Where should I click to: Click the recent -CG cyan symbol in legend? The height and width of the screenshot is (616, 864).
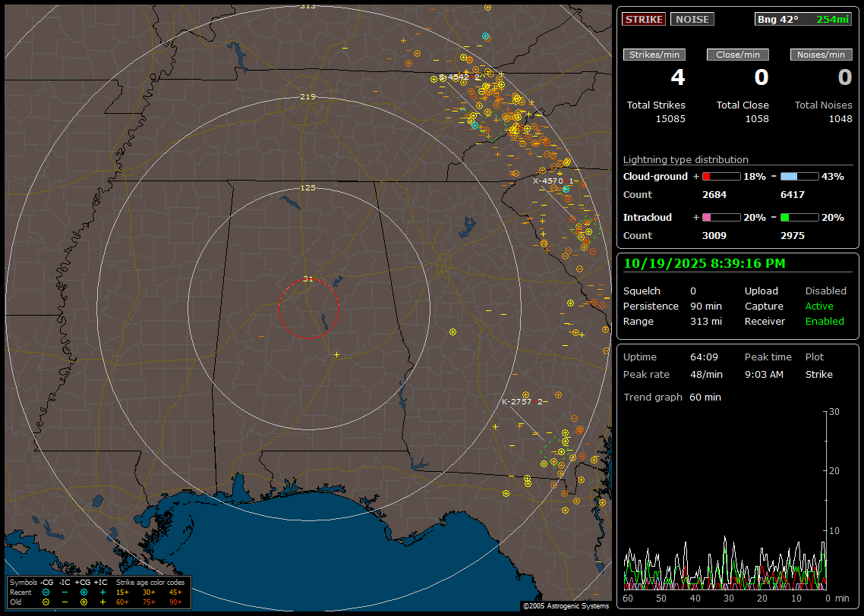click(46, 592)
